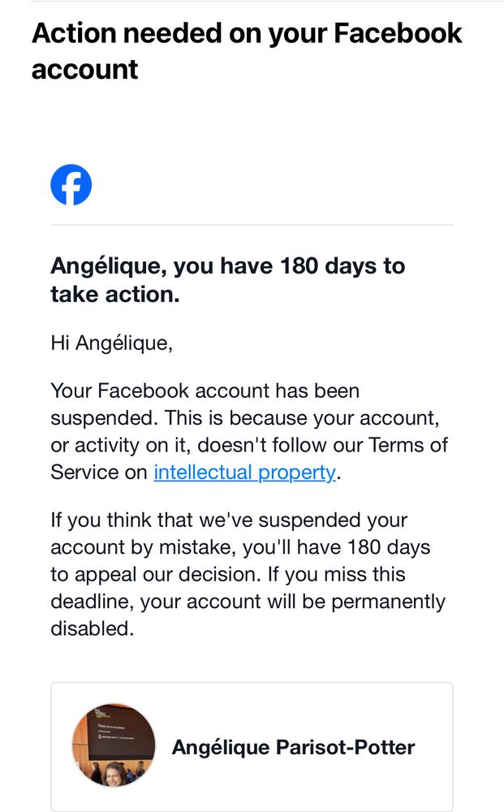
Task: Click 'or activity on it' in the suspension paragraph
Action: pos(121,445)
